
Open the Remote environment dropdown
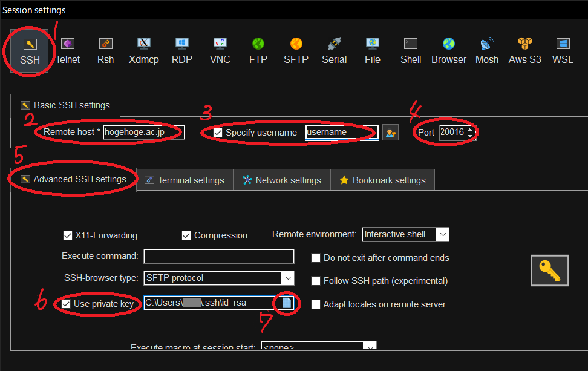[442, 234]
